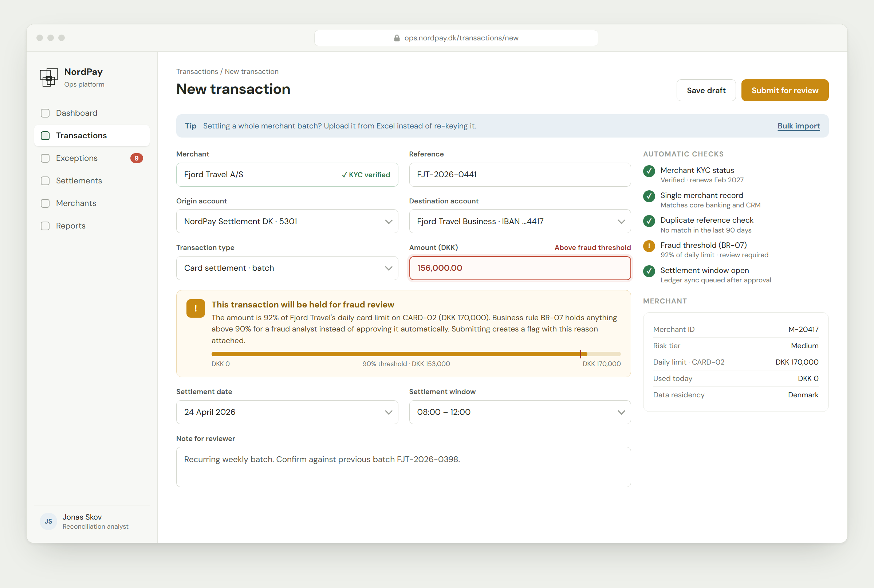Viewport: 874px width, 588px height.
Task: Open Exceptions in sidebar
Action: point(92,158)
